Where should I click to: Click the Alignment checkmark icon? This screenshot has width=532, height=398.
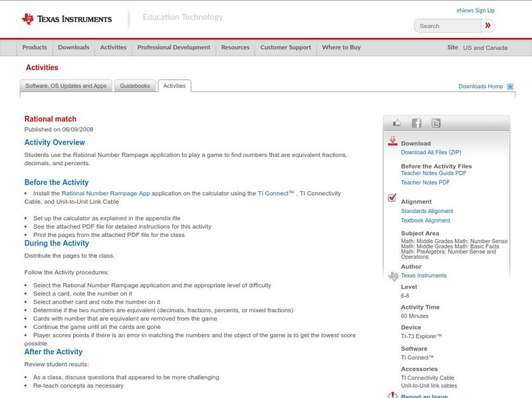(392, 198)
